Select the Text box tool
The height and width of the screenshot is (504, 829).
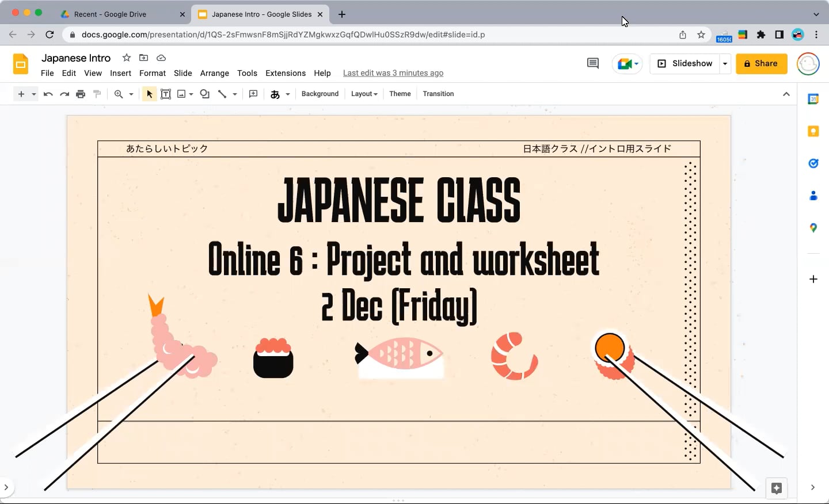pyautogui.click(x=166, y=94)
